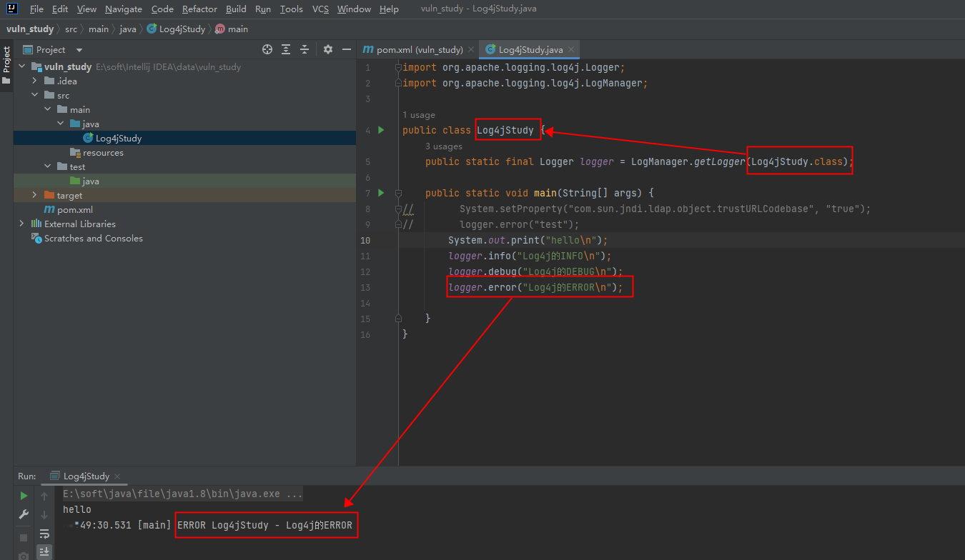The width and height of the screenshot is (965, 560).
Task: Open Project view dropdown arrow
Action: tap(79, 50)
